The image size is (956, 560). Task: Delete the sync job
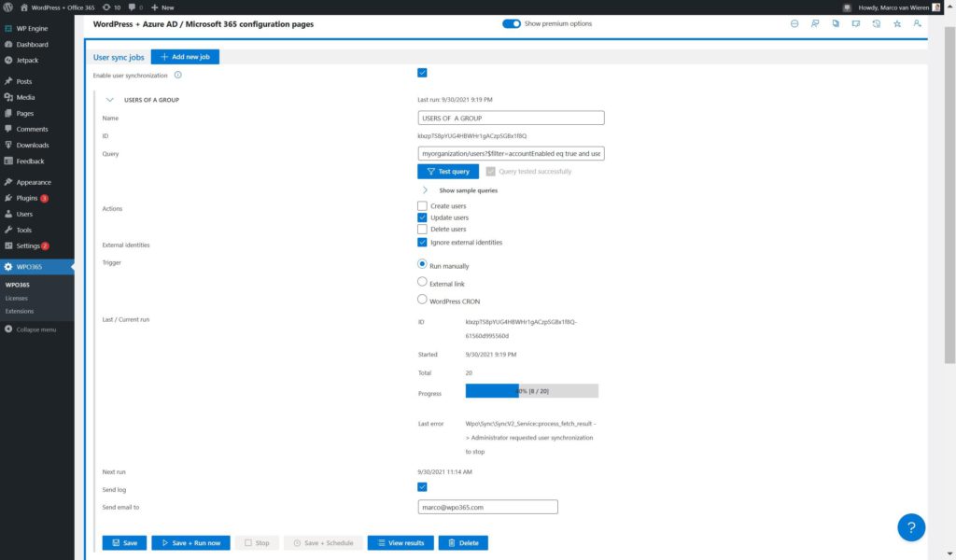[x=463, y=543]
